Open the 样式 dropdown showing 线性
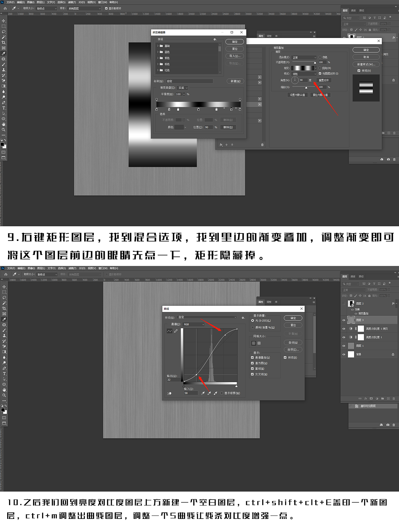399x532 pixels. [304, 74]
